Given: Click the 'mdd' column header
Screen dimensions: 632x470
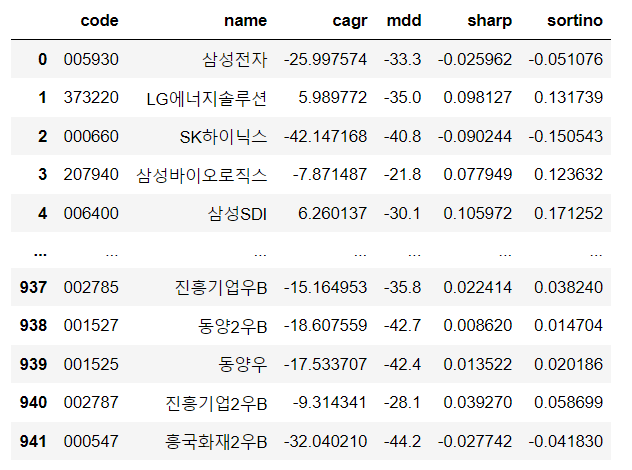Looking at the screenshot, I should coord(404,20).
